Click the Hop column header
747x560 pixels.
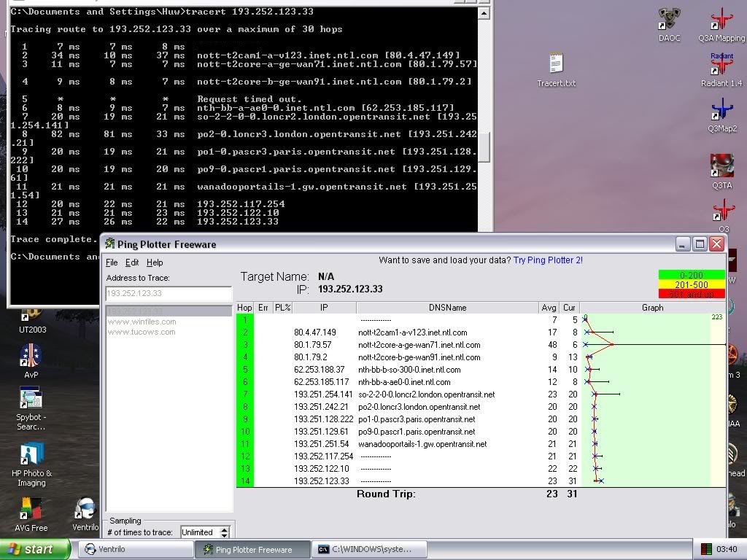click(x=245, y=308)
